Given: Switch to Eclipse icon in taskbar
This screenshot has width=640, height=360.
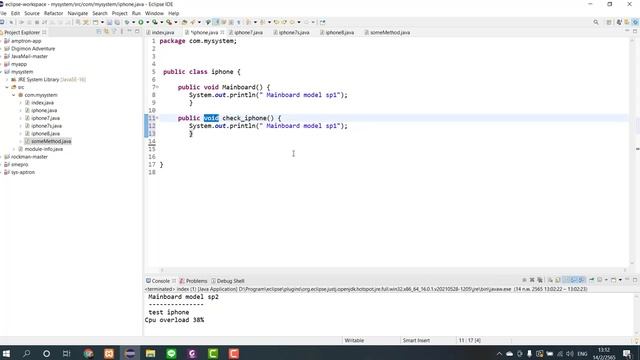Looking at the screenshot, I should (x=130, y=353).
